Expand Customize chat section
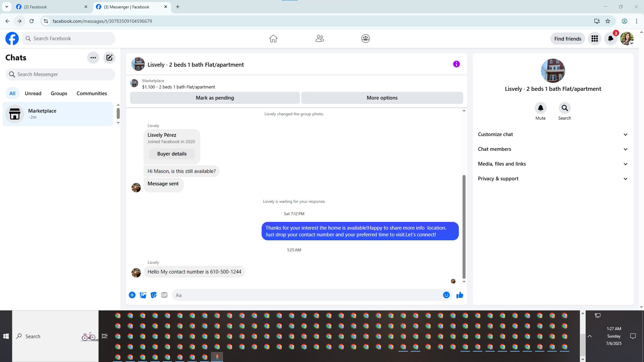This screenshot has height=362, width=644. [552, 134]
